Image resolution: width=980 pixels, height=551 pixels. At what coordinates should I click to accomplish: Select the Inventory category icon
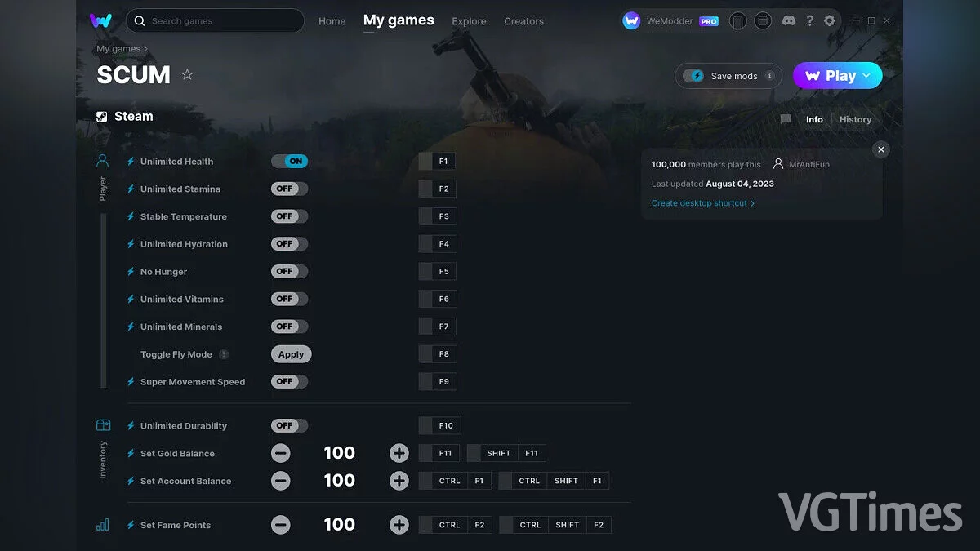click(x=103, y=425)
